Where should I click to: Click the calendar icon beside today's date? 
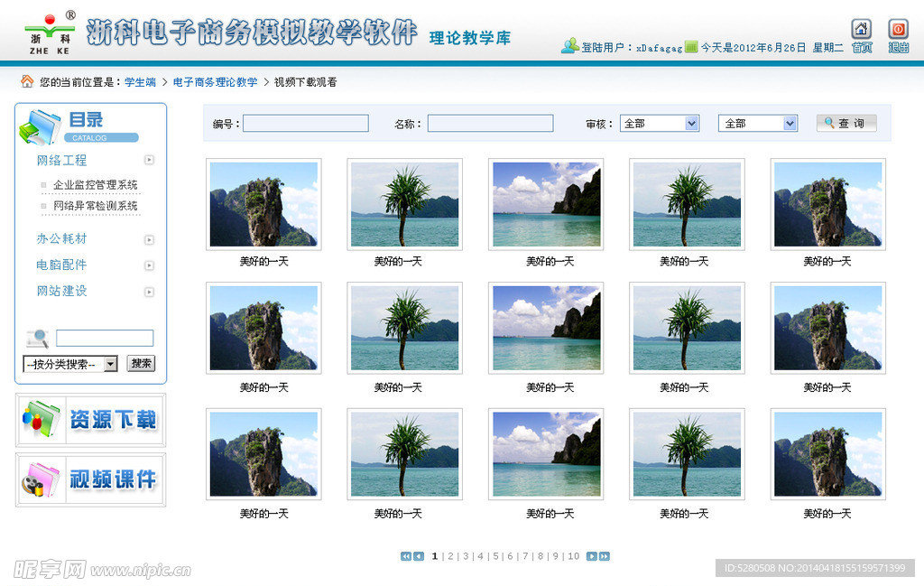pyautogui.click(x=691, y=46)
